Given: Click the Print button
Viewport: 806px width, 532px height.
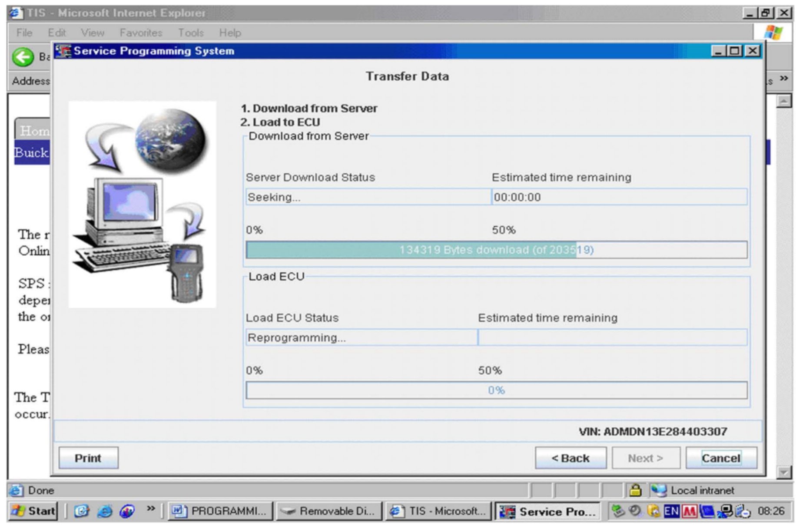Looking at the screenshot, I should click(x=88, y=458).
